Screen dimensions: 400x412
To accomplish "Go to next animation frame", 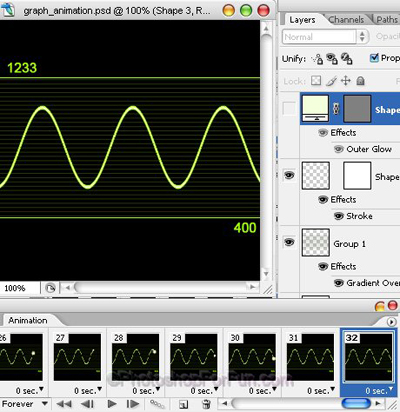I will 133,404.
